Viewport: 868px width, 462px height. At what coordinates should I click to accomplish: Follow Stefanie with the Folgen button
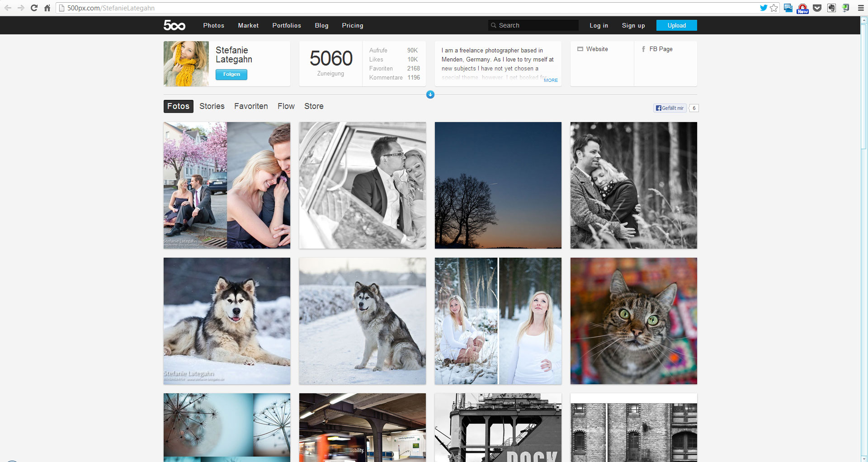(231, 74)
